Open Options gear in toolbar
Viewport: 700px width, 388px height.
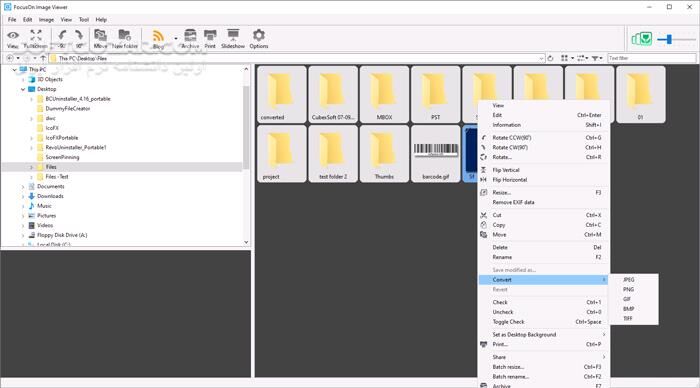tap(259, 38)
